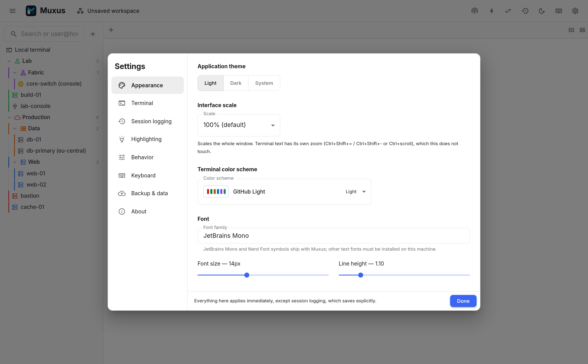
Task: Adjust the Font size slider handle
Action: 247,275
